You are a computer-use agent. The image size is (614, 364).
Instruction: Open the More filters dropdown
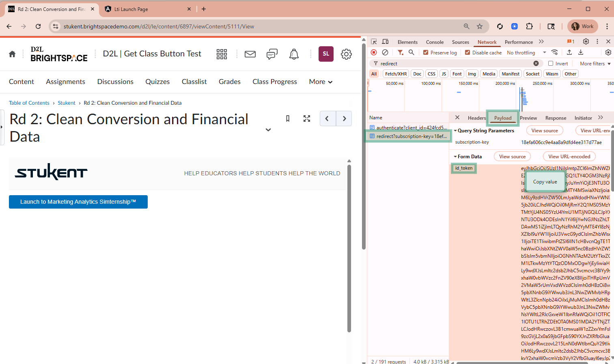click(595, 63)
